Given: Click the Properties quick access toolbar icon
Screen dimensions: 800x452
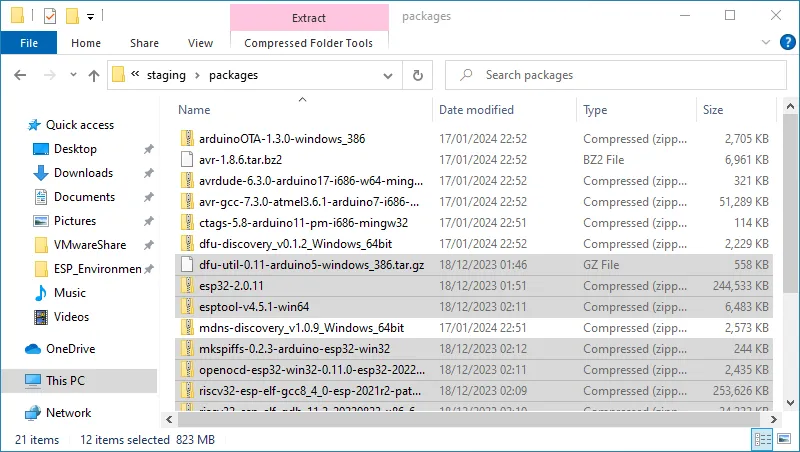Looking at the screenshot, I should [x=49, y=16].
